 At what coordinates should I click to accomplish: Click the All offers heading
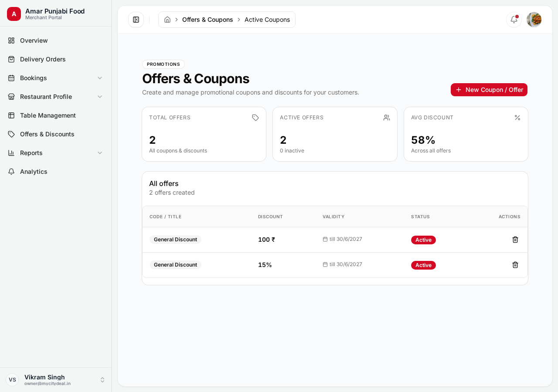tap(164, 183)
